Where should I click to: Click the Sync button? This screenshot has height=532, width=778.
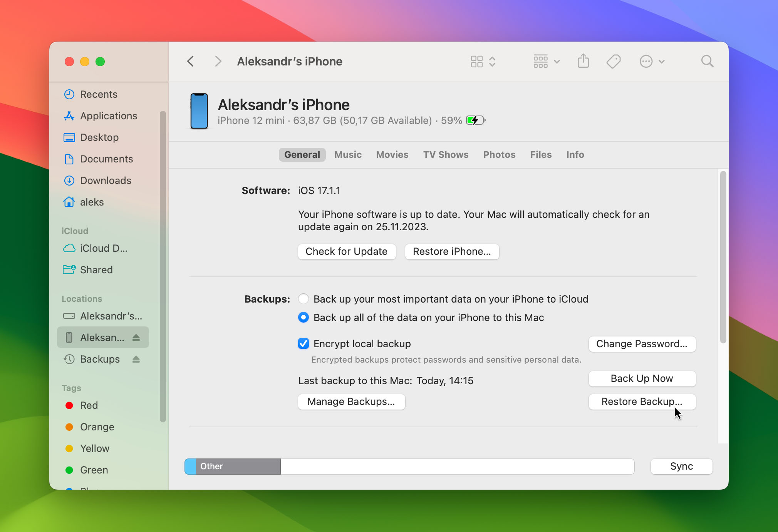point(682,467)
